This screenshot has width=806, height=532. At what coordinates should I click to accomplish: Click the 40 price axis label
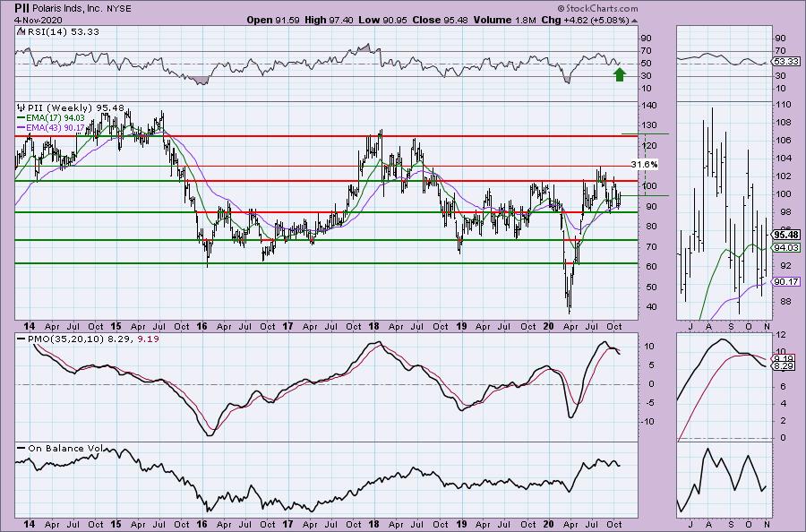651,307
